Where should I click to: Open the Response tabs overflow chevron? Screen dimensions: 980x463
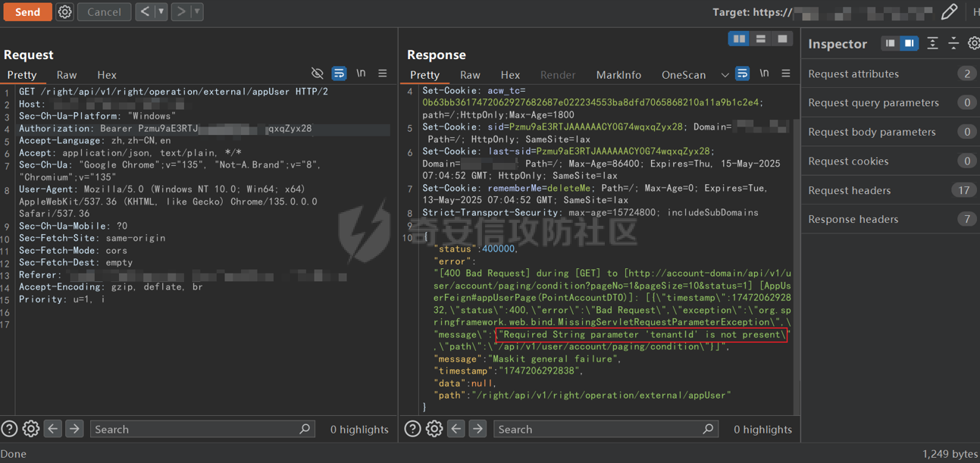[725, 75]
